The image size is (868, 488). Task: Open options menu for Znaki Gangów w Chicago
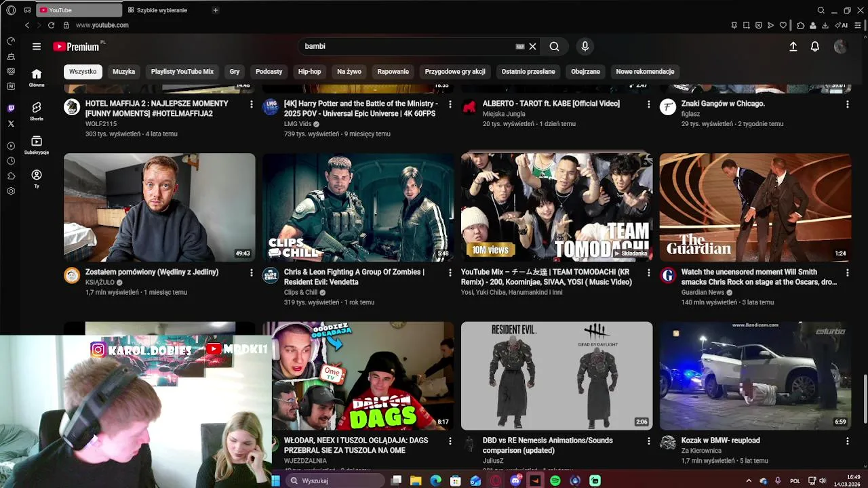[848, 104]
